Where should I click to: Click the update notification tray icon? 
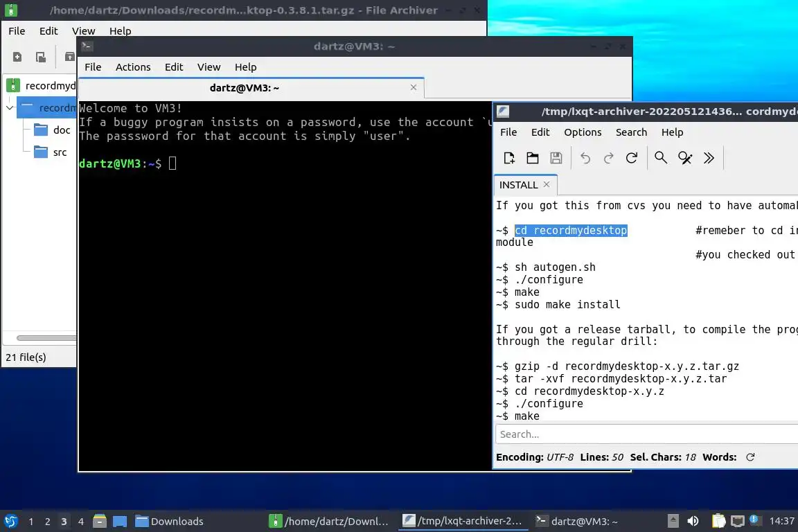[x=755, y=520]
